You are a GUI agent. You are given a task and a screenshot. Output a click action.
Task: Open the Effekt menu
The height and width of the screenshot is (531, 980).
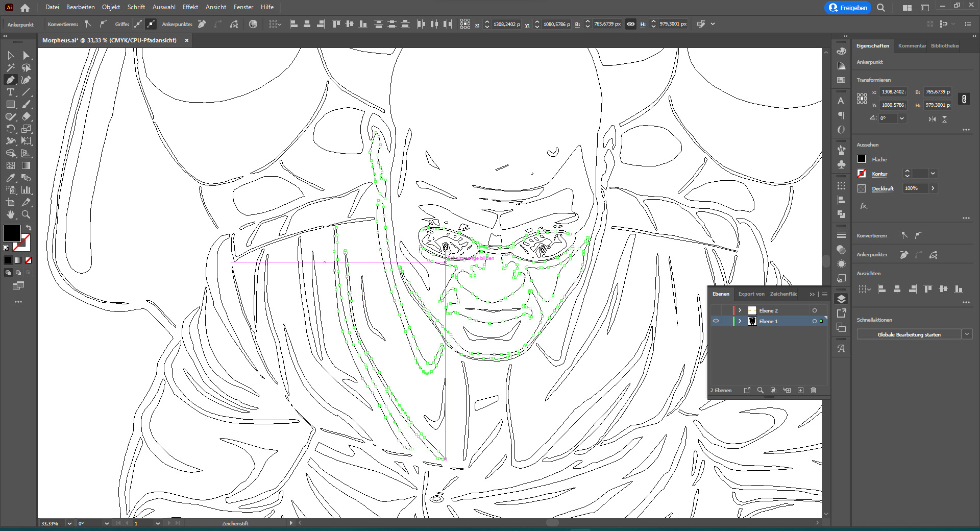tap(190, 7)
